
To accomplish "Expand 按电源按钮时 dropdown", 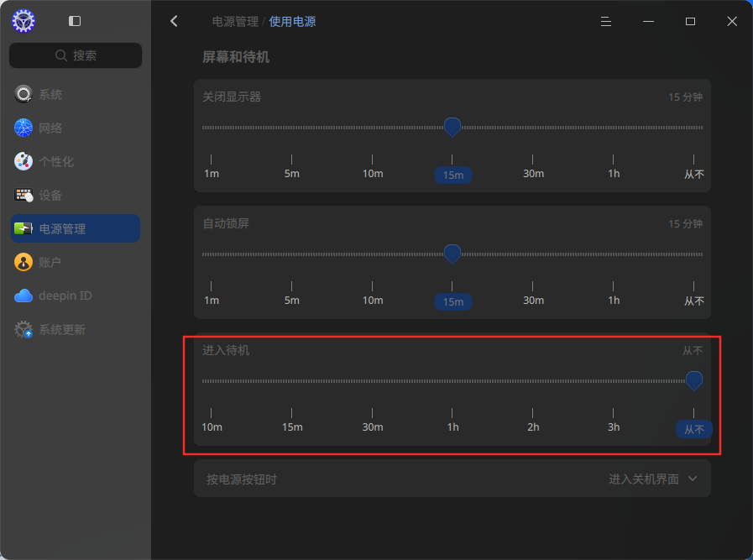I will coord(652,479).
